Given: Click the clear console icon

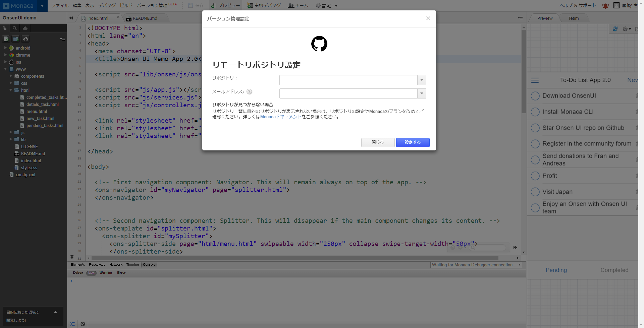Looking at the screenshot, I should pyautogui.click(x=83, y=324).
